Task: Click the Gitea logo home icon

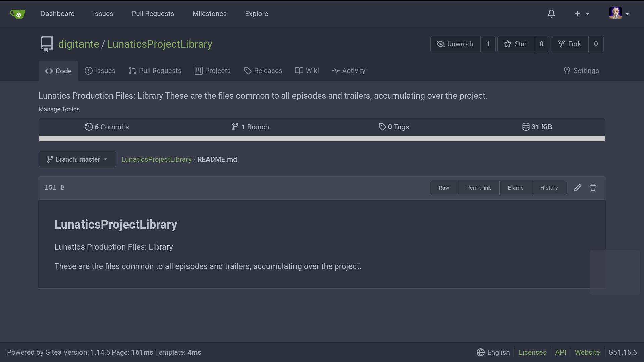Action: click(17, 14)
